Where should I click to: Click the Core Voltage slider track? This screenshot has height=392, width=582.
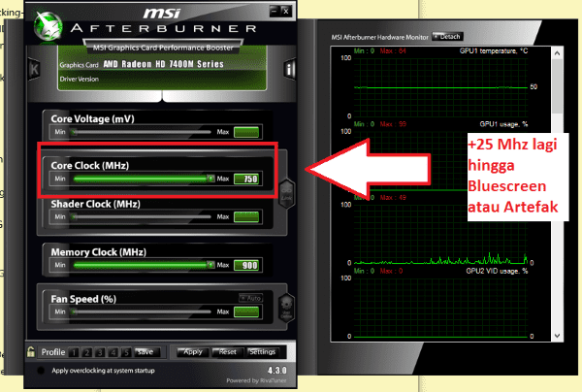pos(142,132)
